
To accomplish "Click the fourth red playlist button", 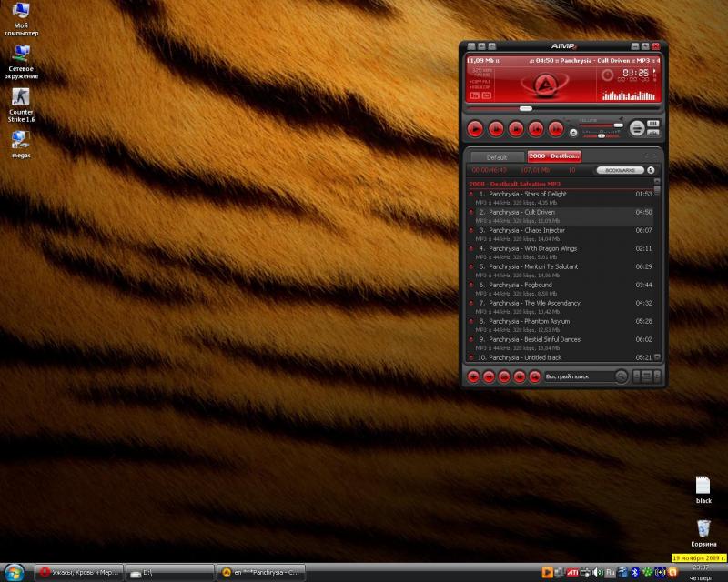I will pos(520,376).
